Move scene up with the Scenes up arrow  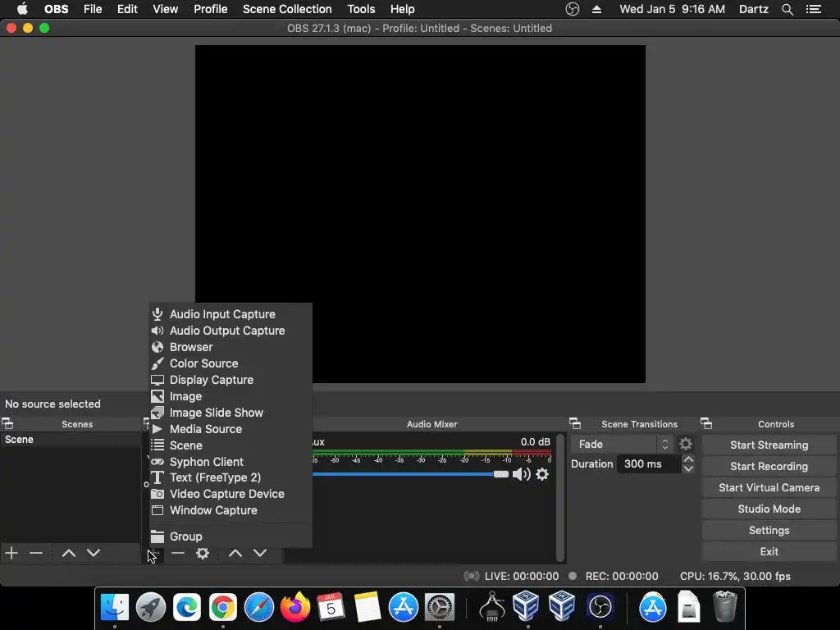tap(69, 553)
